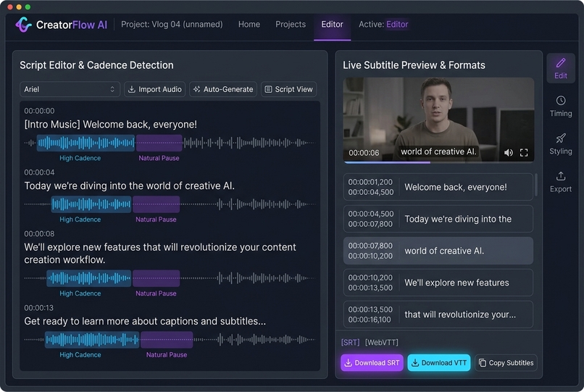Click Natural Pause block under 00:00:13 line

click(167, 339)
